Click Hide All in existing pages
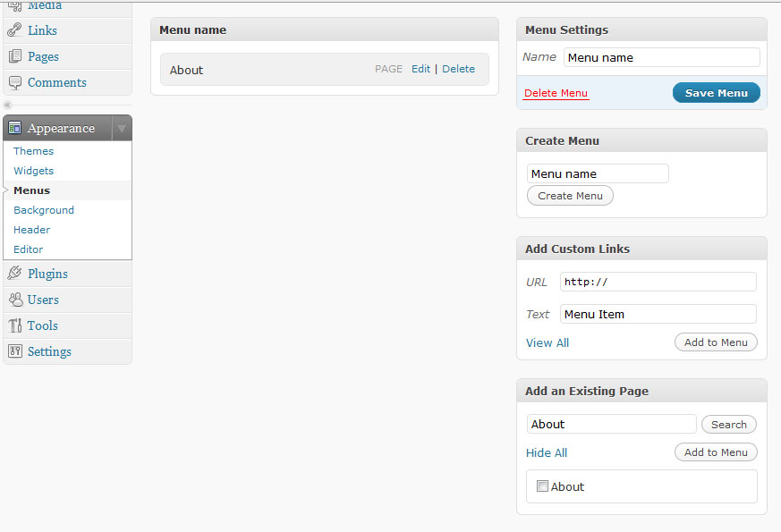 click(x=547, y=453)
